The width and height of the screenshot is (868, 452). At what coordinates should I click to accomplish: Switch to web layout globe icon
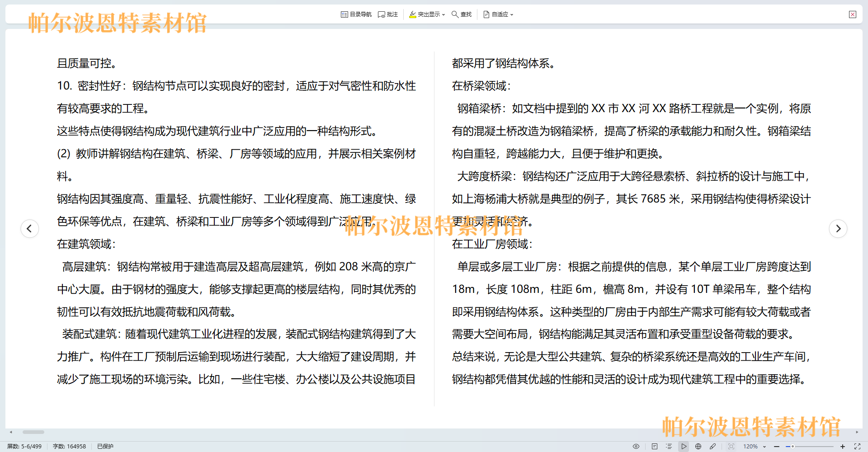[x=698, y=446]
